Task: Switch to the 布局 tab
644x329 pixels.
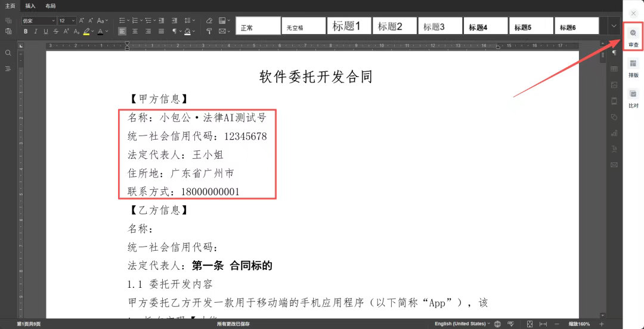Action: pyautogui.click(x=51, y=6)
